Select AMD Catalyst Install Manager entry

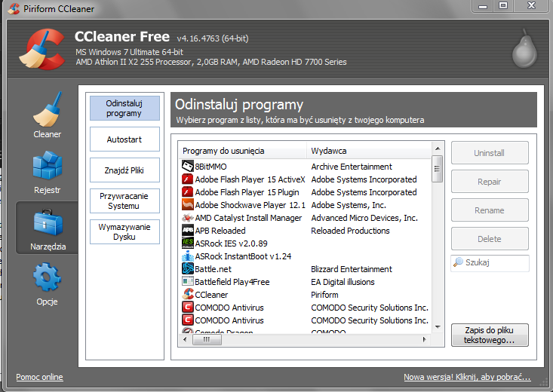[248, 218]
